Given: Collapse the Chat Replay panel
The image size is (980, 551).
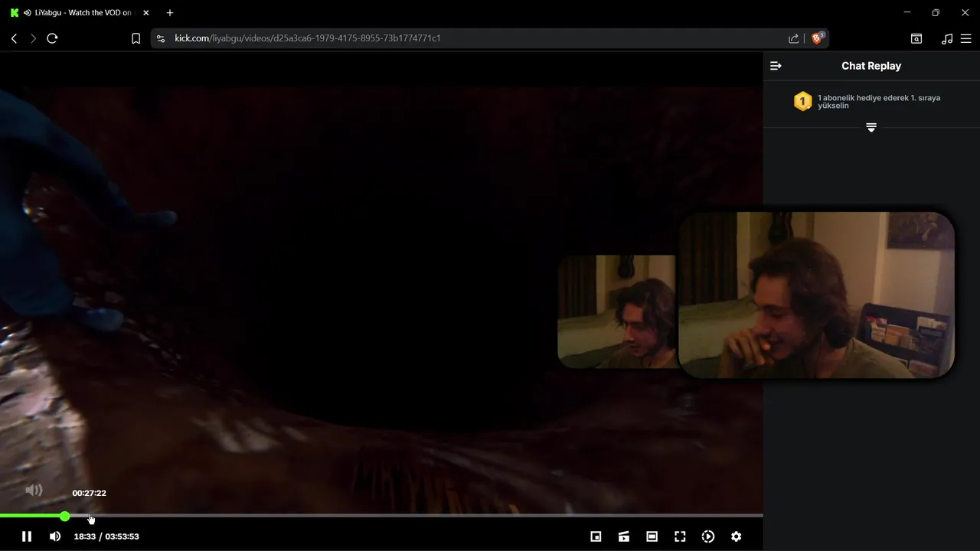Looking at the screenshot, I should click(x=776, y=66).
